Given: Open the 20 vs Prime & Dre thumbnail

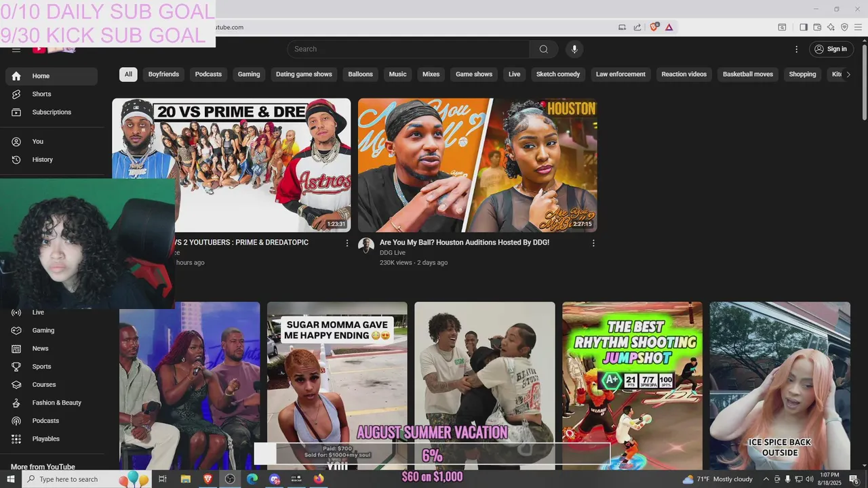Looking at the screenshot, I should tap(231, 165).
